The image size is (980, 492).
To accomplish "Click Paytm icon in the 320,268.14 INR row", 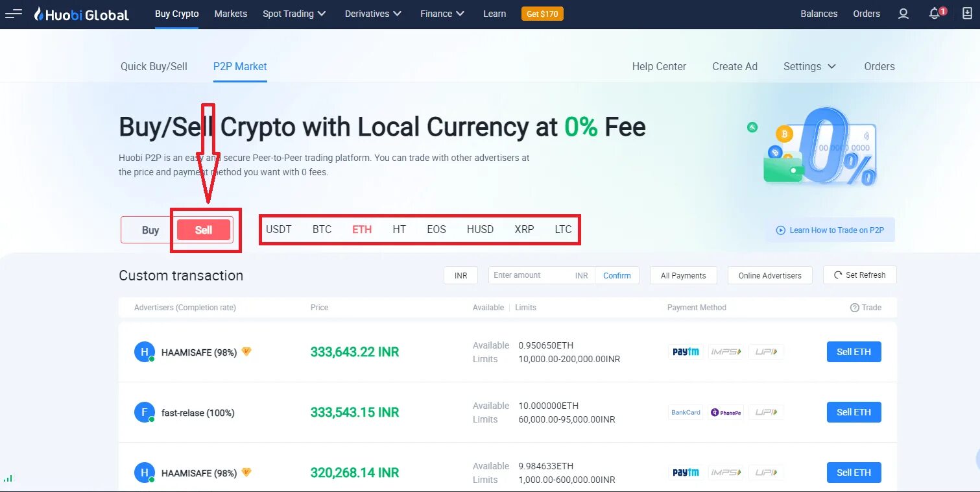I will pyautogui.click(x=686, y=473).
